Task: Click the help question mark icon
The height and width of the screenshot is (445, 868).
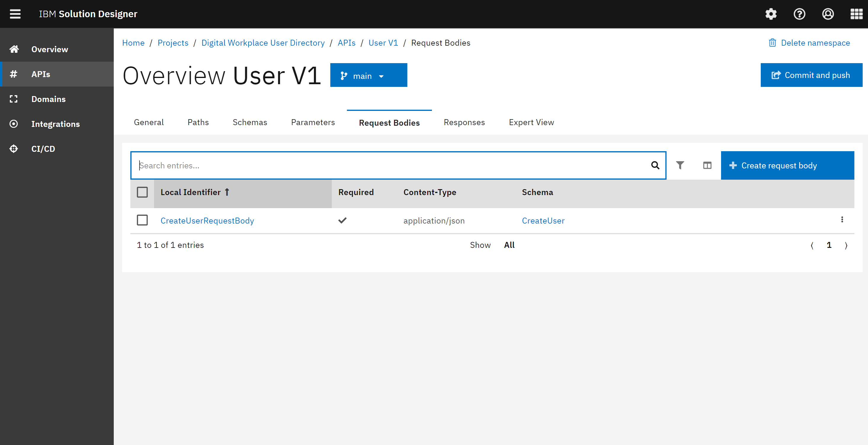Action: tap(799, 14)
